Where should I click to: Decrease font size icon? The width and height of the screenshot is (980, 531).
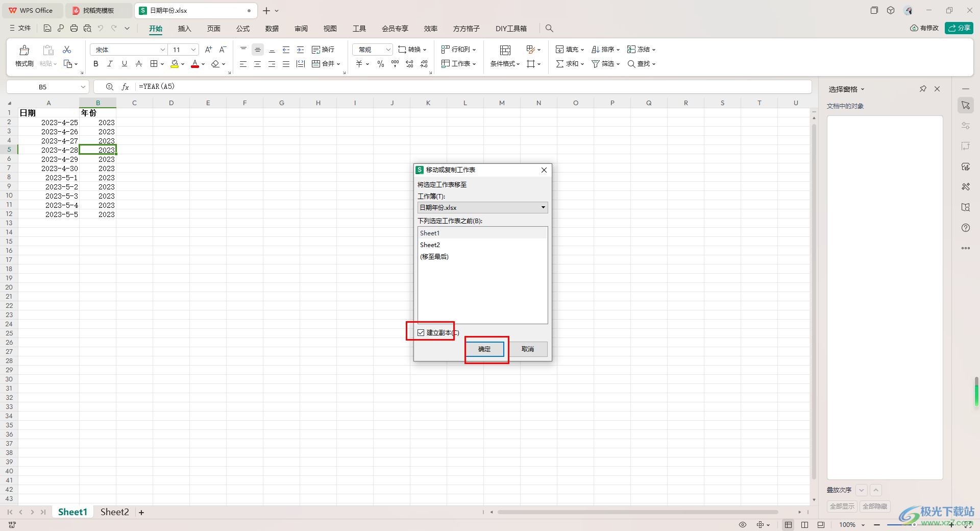coord(223,50)
